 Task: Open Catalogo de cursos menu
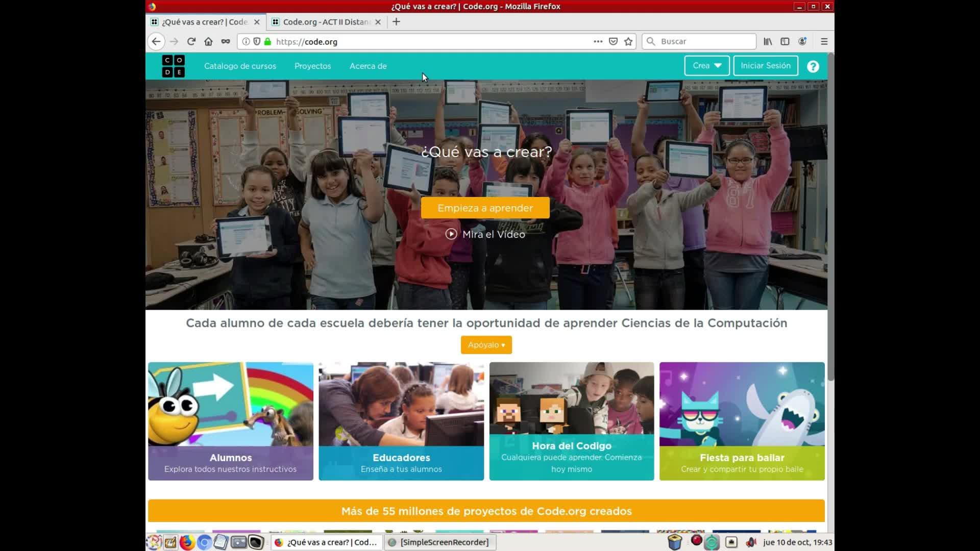pos(240,66)
